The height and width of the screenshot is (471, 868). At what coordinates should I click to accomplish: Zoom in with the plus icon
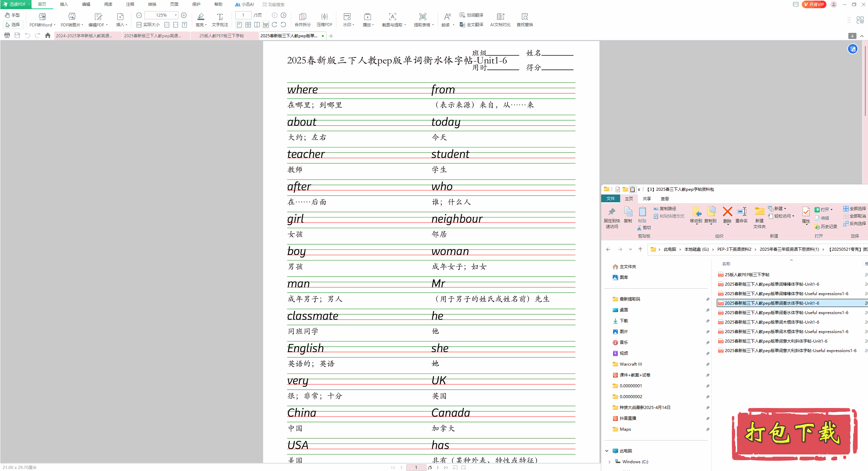[x=184, y=15]
